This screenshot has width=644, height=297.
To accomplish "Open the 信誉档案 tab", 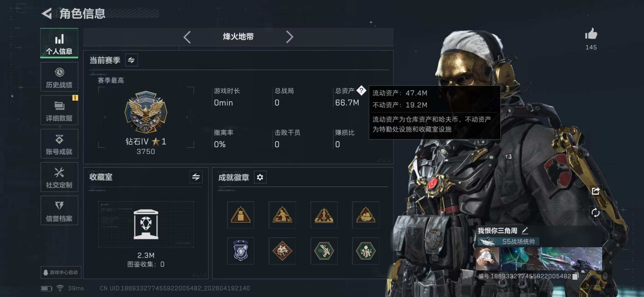I will (59, 211).
